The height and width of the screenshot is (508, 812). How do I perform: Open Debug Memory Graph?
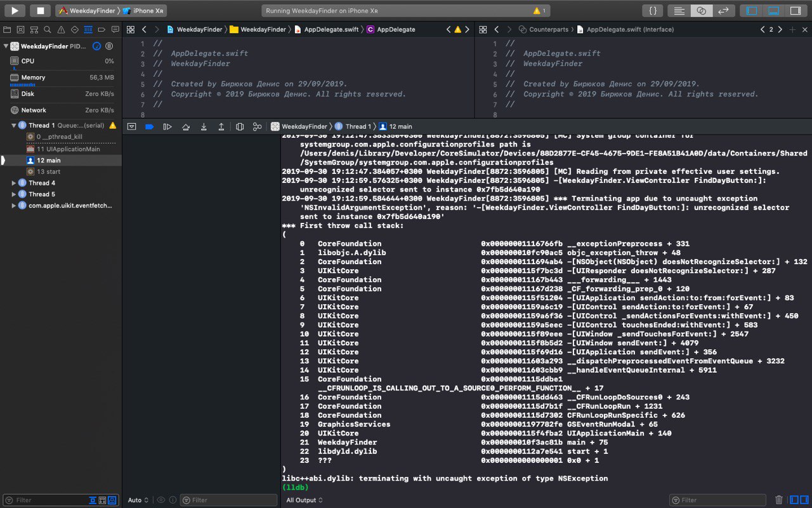(257, 126)
